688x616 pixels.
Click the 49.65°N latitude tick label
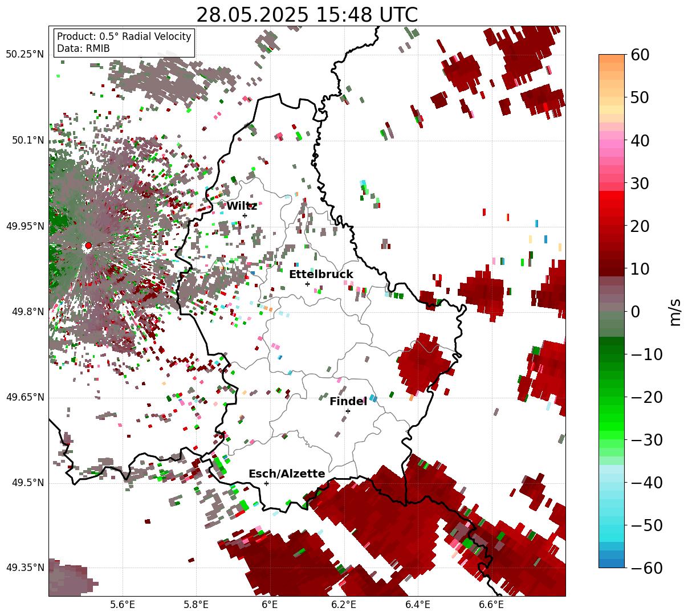point(25,397)
